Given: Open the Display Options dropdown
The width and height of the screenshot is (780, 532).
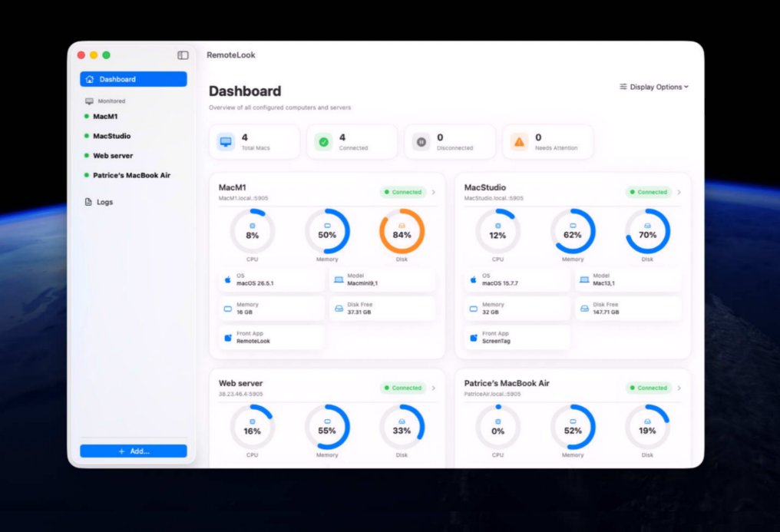Looking at the screenshot, I should (x=654, y=87).
